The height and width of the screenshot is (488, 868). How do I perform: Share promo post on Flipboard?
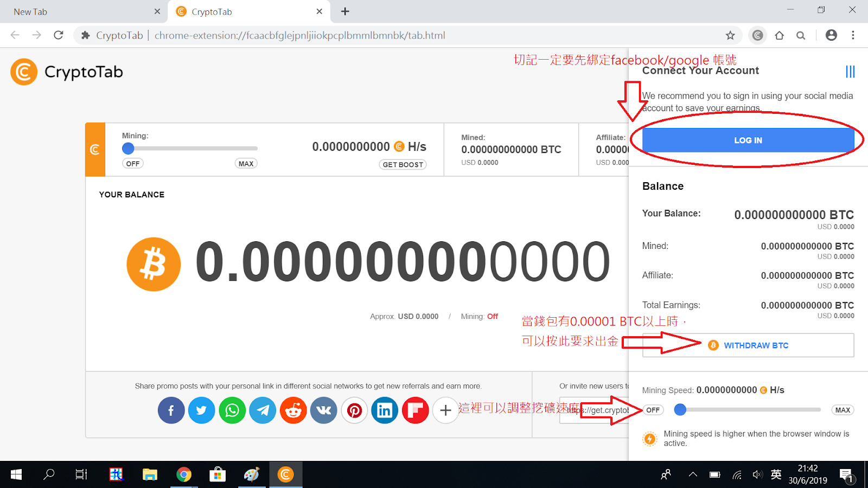point(416,410)
